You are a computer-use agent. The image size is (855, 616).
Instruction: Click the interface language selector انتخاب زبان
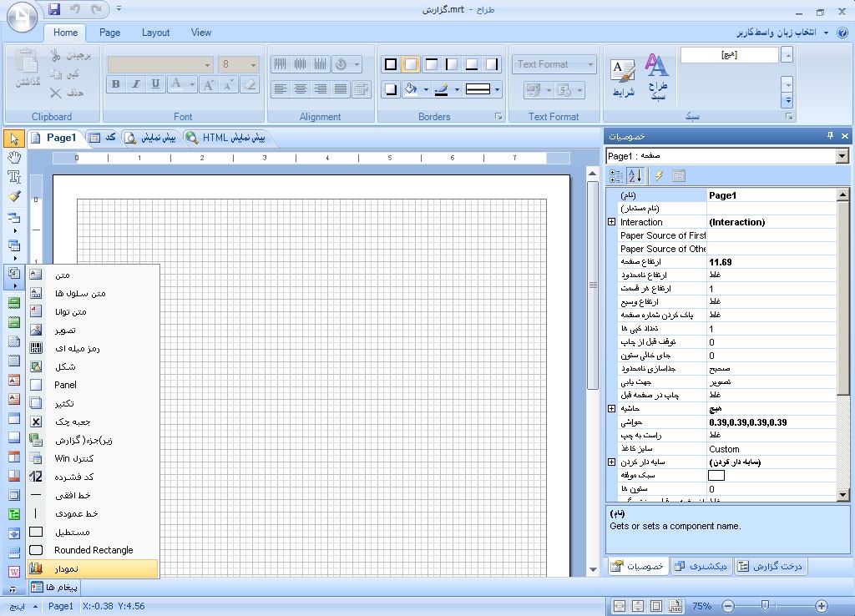coord(782,33)
